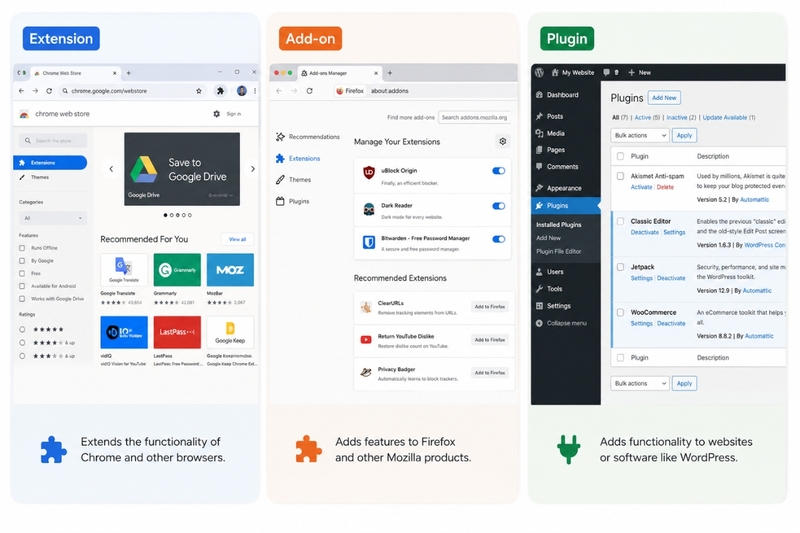Open the Categories dropdown in Web Store
Screen dimensions: 800x533
[x=53, y=218]
